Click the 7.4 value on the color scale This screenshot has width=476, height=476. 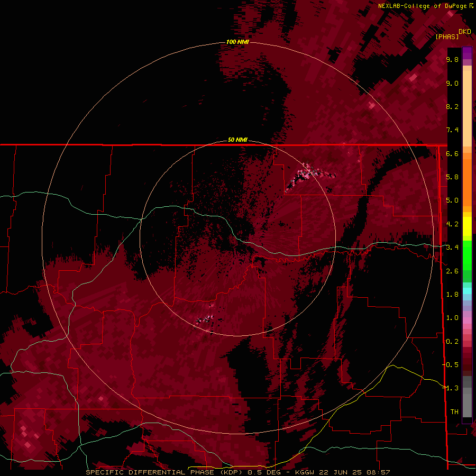pos(452,130)
